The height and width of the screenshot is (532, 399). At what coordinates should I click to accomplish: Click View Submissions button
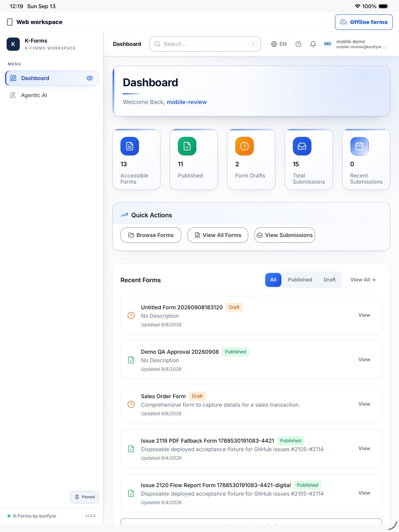pos(285,235)
